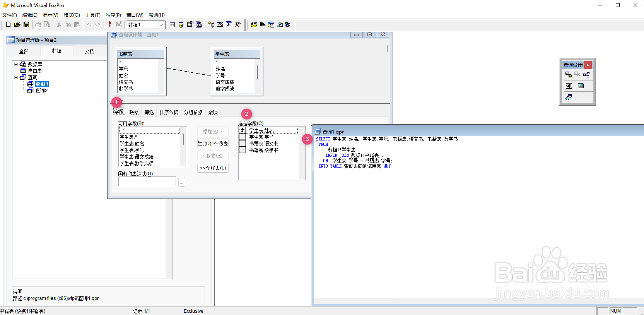Click the Show SQL window icon
Viewport: 644px width, 315px height.
pos(569,86)
